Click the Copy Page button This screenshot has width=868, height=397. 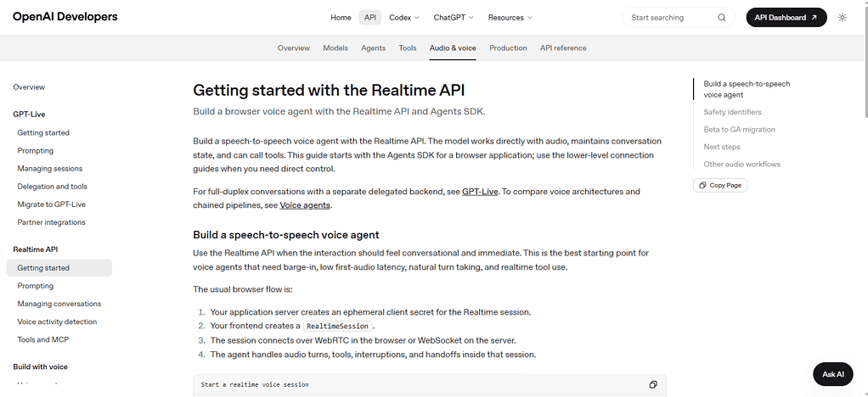click(x=719, y=185)
